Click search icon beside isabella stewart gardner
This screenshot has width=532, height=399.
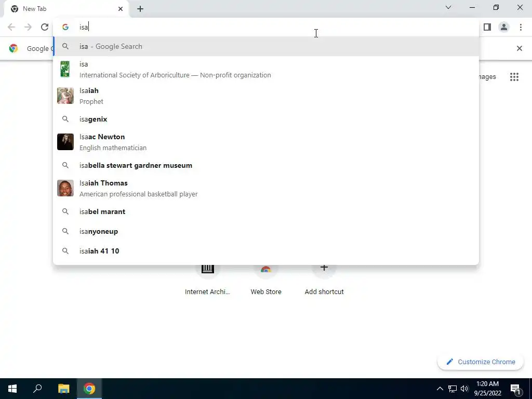65,165
